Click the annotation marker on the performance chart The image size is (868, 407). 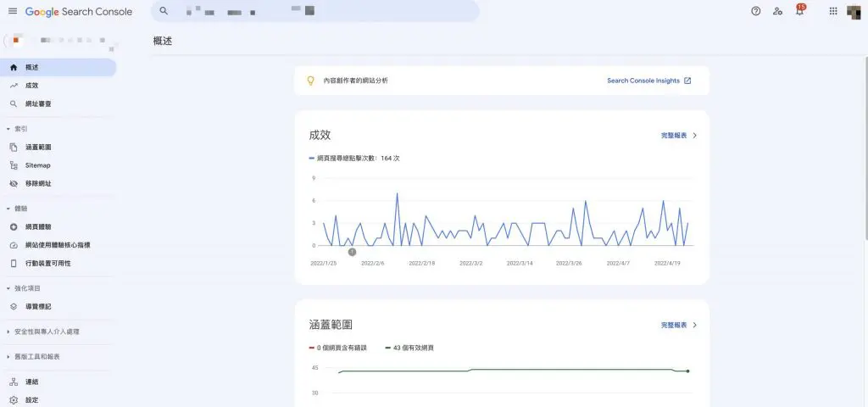coord(352,252)
